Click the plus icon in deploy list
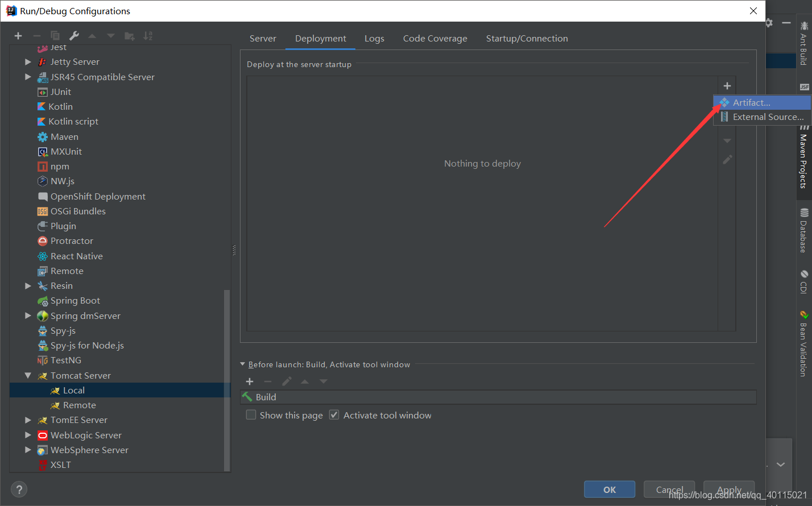Screen dimensions: 812x506 (x=727, y=86)
